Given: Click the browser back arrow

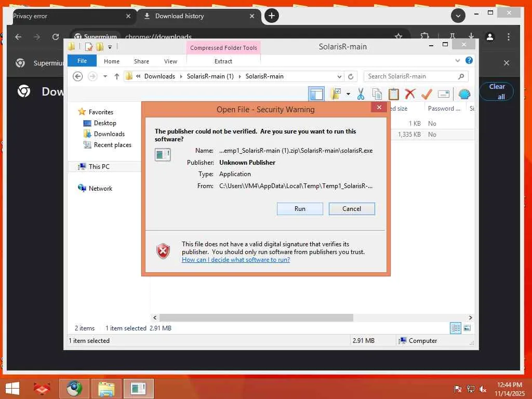Looking at the screenshot, I should (18, 37).
